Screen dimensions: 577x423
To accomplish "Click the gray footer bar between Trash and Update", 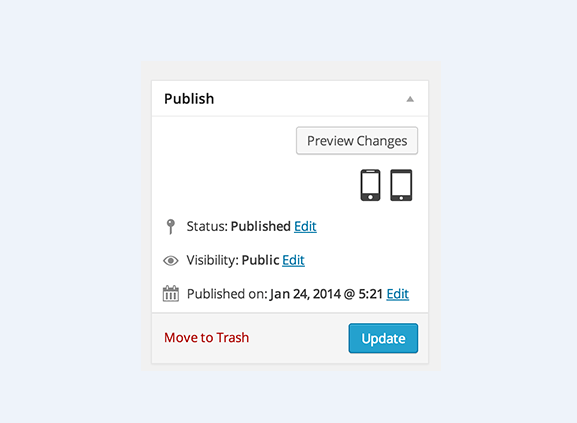I will pos(298,338).
